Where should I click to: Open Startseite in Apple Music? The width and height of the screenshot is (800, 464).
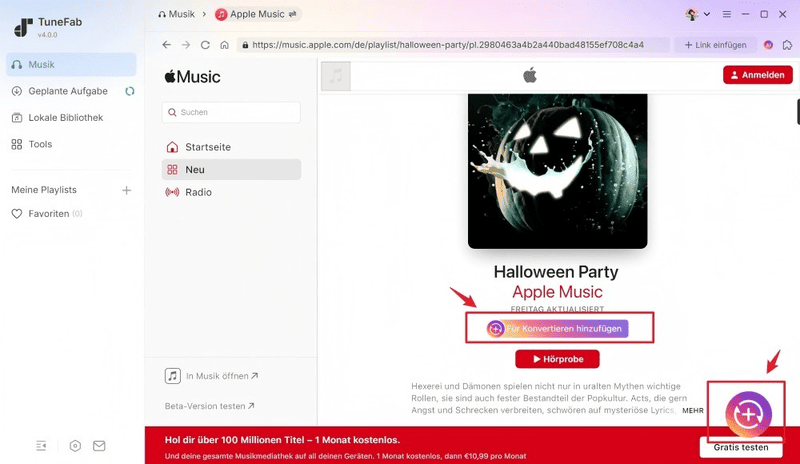231,147
